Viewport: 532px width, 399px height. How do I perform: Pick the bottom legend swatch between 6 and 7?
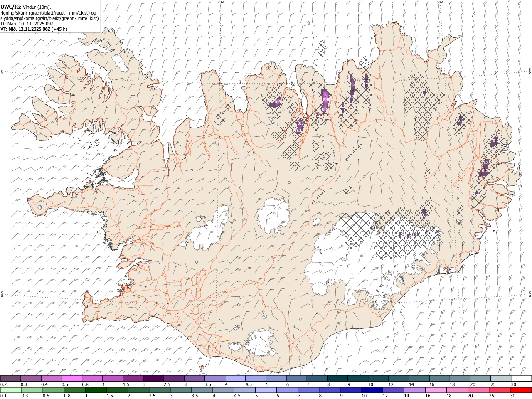click(x=287, y=390)
